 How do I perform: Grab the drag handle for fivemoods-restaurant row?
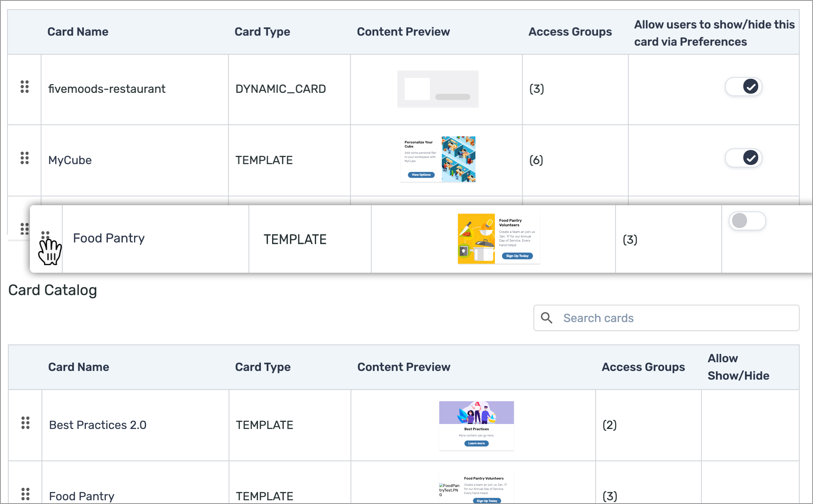point(24,87)
